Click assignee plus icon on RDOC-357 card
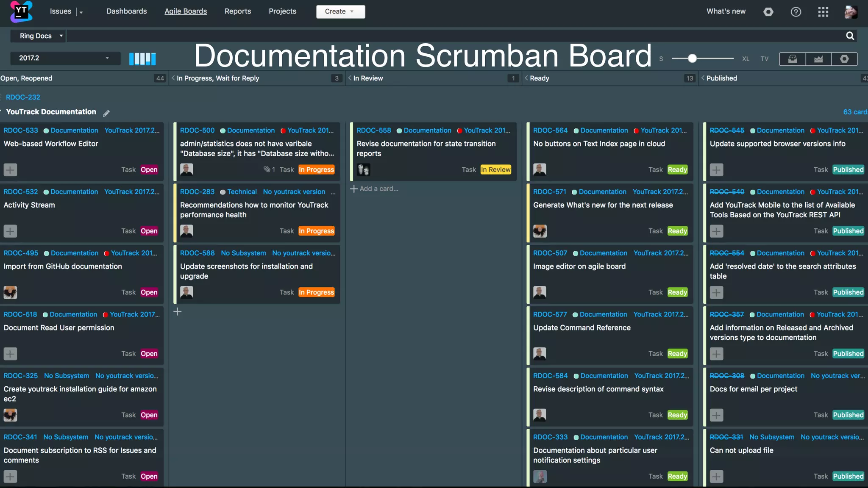 (x=717, y=354)
